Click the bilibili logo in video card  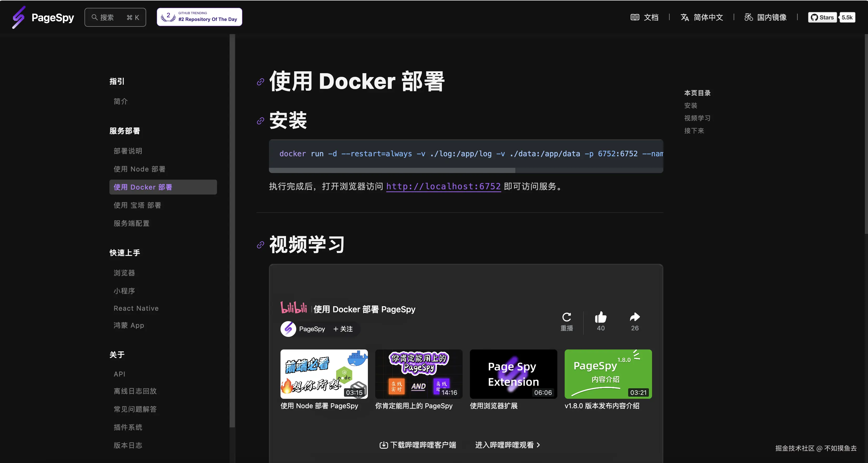click(294, 308)
